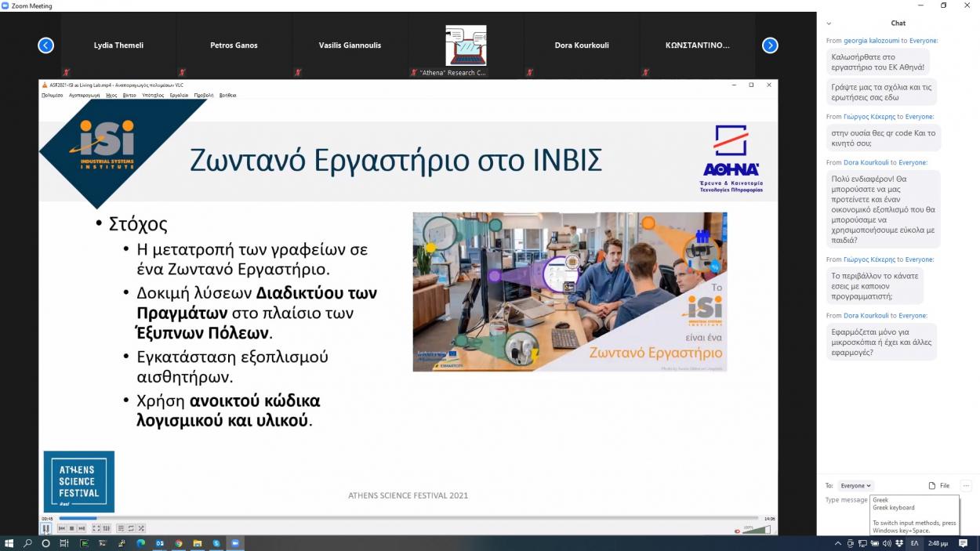Adjust the VLC volume slider
This screenshot has width=980, height=551.
tap(757, 530)
